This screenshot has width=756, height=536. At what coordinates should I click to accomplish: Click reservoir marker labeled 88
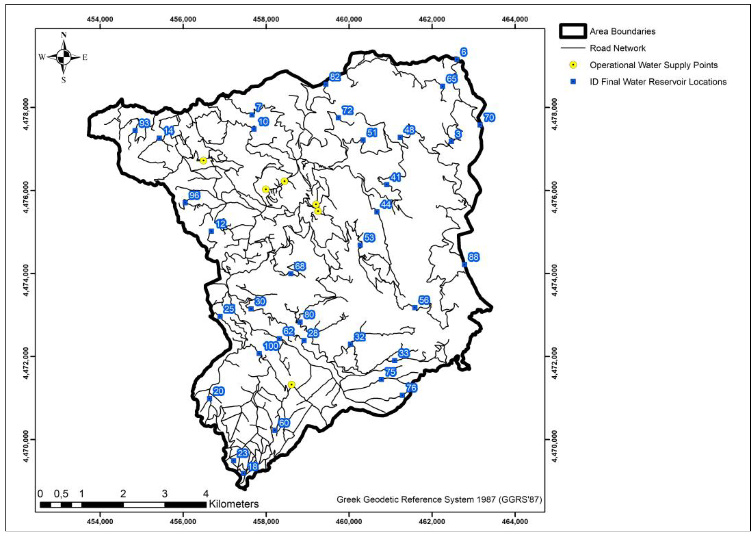[464, 264]
